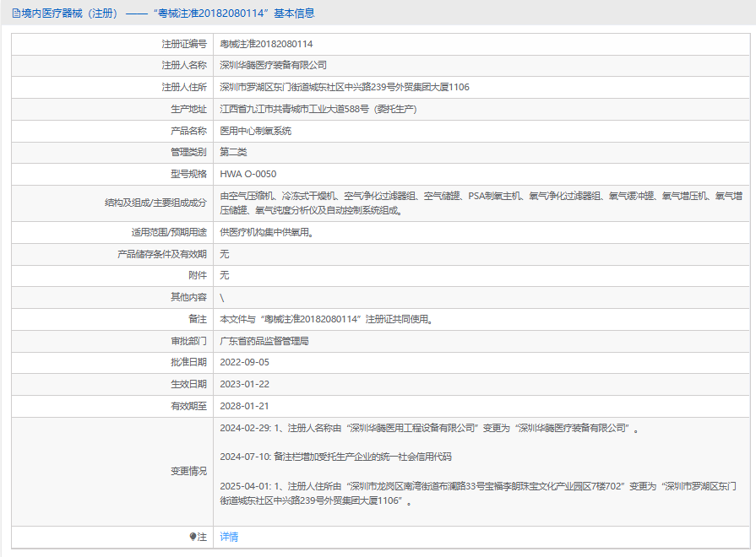The image size is (756, 557).
Task: Select intended use 供医疗机构集中供氧用
Action: (x=267, y=232)
